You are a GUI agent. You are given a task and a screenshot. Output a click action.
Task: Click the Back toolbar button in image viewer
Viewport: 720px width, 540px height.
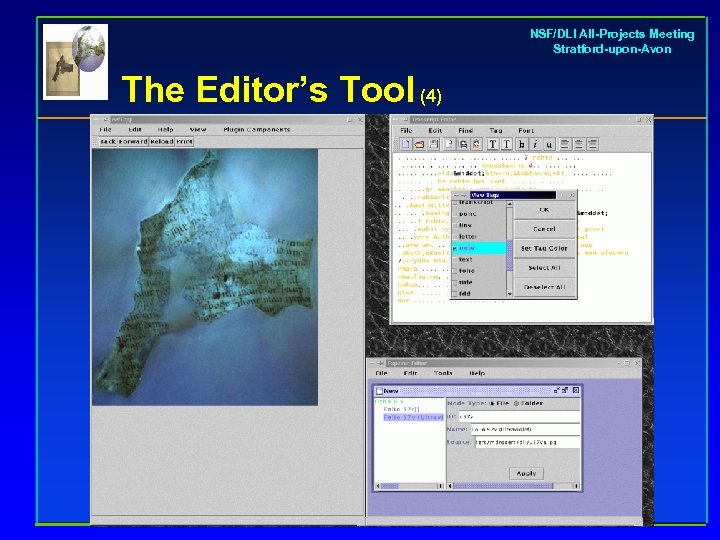[108, 141]
